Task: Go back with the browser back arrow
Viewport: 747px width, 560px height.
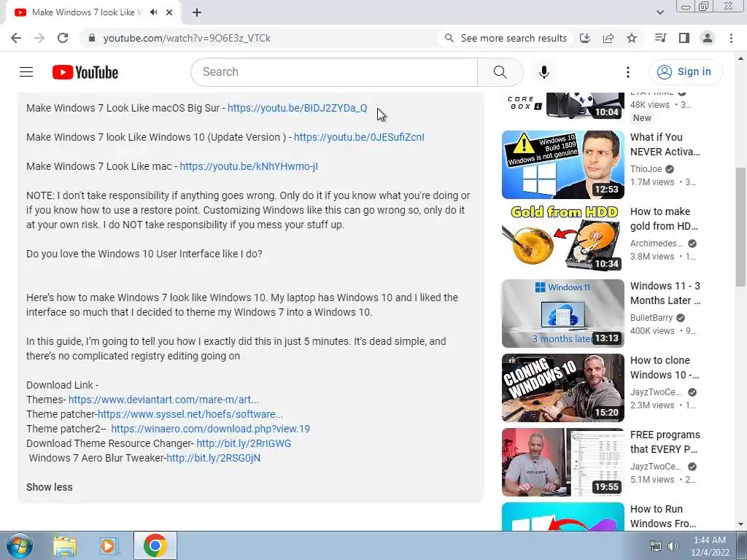Action: [x=16, y=38]
